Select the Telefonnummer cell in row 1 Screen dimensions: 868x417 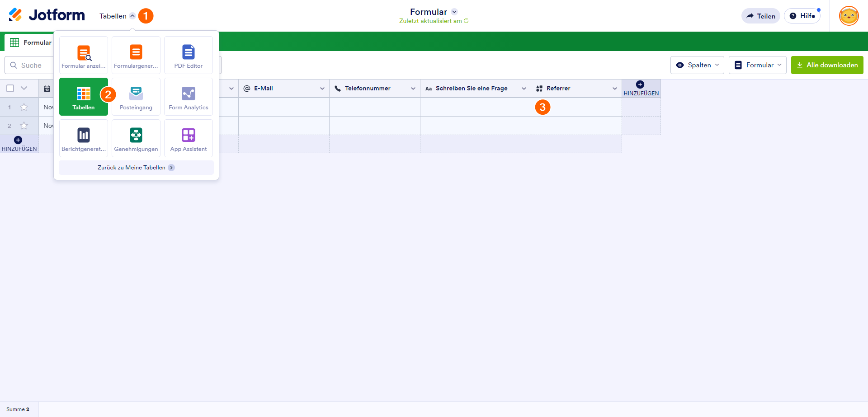[x=375, y=107]
